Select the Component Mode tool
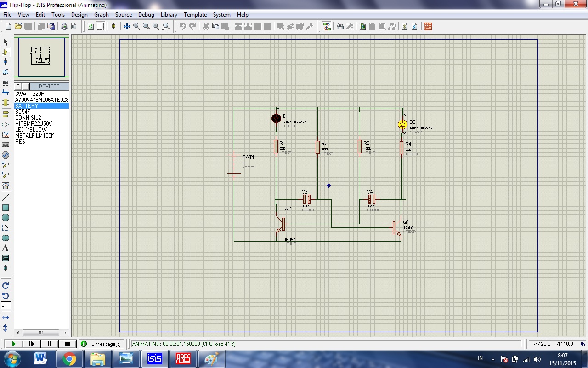This screenshot has height=368, width=588. (6, 52)
